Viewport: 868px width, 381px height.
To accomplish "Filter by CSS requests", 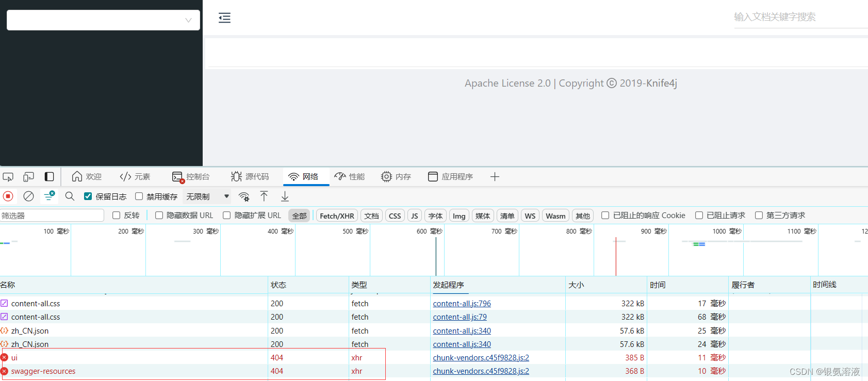I will [395, 216].
